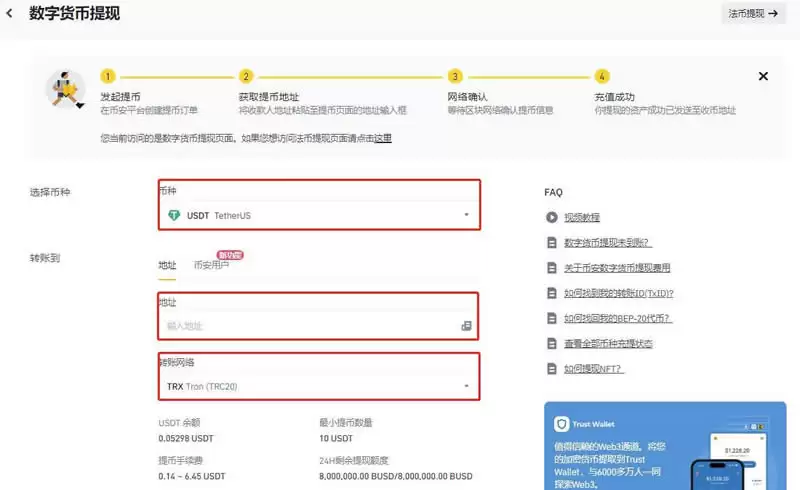Click the 10 USDT minimum withdrawal value

click(336, 438)
